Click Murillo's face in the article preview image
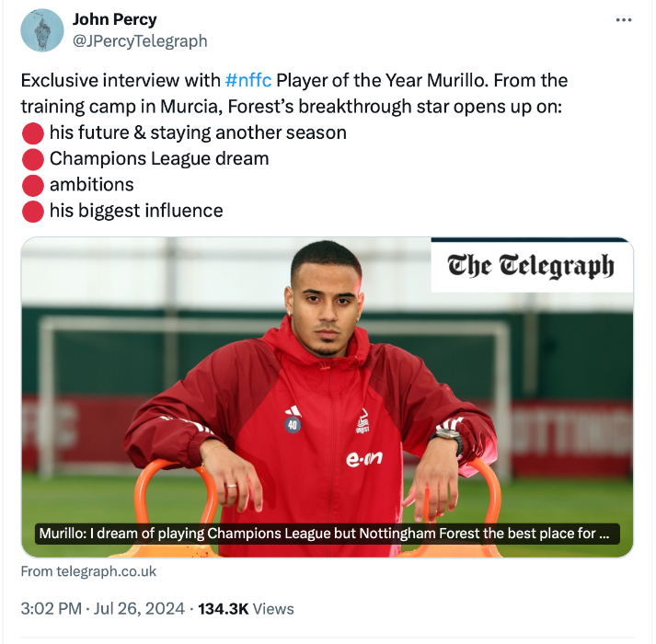The height and width of the screenshot is (644, 656). [x=324, y=293]
